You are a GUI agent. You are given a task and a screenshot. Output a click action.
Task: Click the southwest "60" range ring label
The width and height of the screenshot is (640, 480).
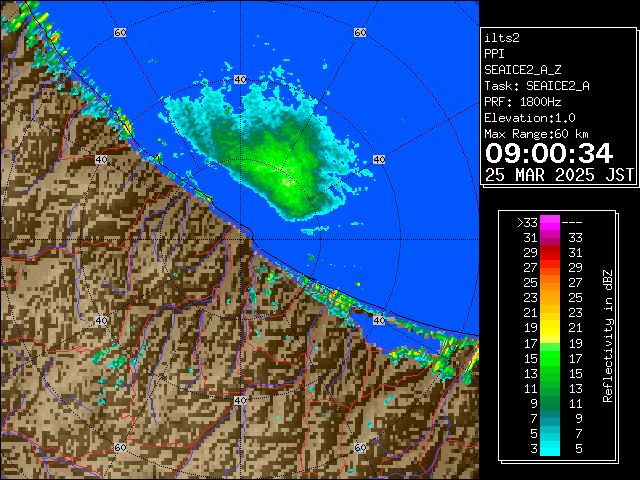click(x=120, y=447)
